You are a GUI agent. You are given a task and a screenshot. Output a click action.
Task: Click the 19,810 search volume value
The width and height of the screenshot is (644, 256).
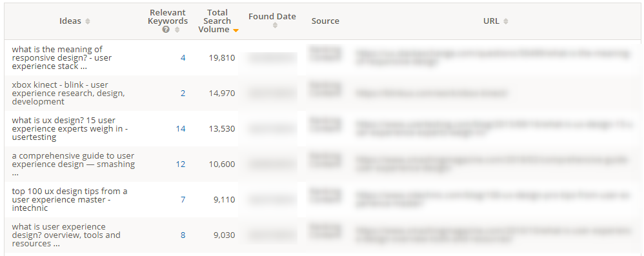tap(222, 58)
